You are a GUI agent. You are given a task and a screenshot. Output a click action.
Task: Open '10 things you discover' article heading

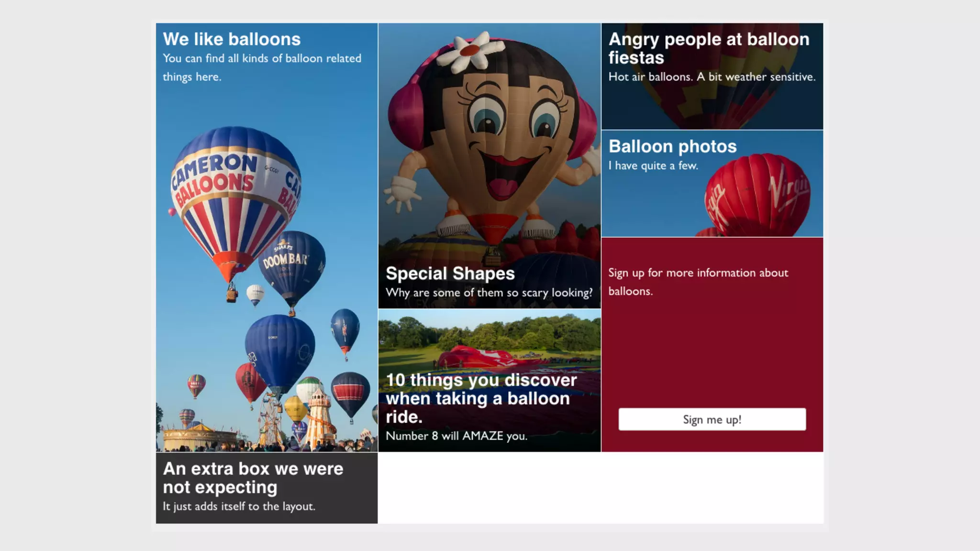(481, 398)
